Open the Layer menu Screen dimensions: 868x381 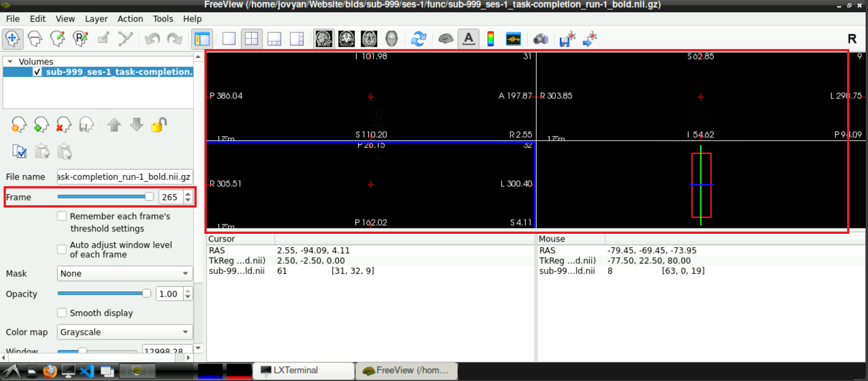click(x=96, y=19)
